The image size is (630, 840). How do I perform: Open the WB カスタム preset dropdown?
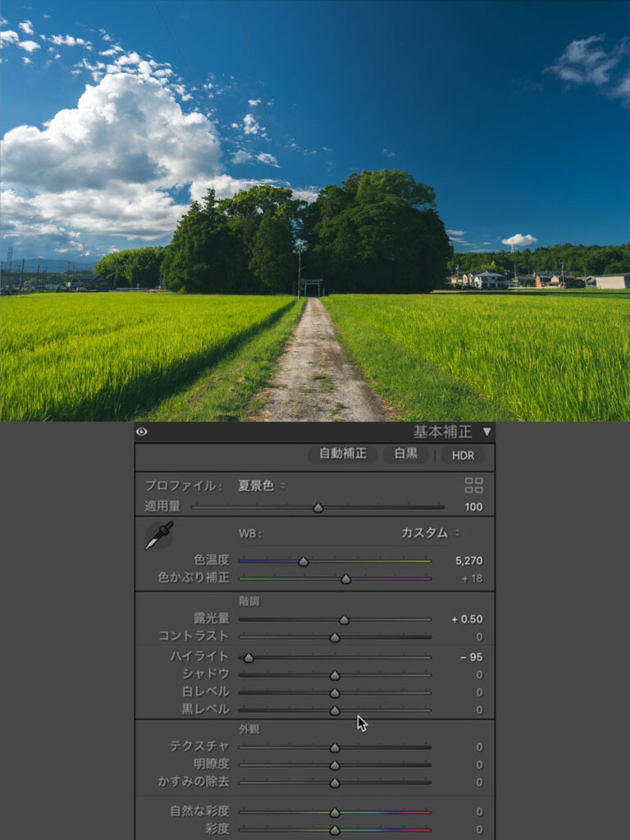tap(430, 533)
